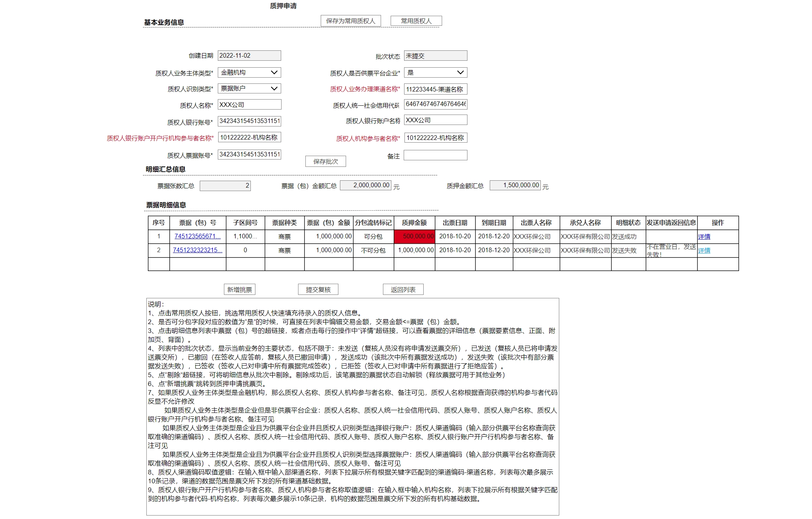Click the 质押申请 page title
Screen dimensions: 812x519
pos(283,6)
